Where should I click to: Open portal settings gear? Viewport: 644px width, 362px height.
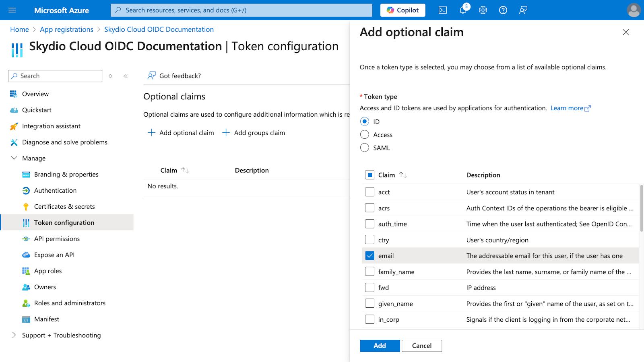click(483, 10)
